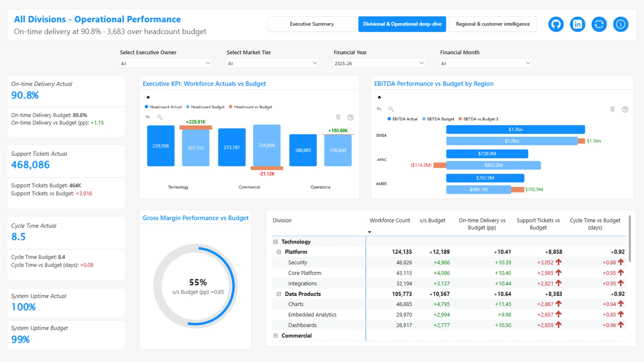Open help icon on EBITDA chart
This screenshot has height=362, width=644.
click(x=625, y=109)
